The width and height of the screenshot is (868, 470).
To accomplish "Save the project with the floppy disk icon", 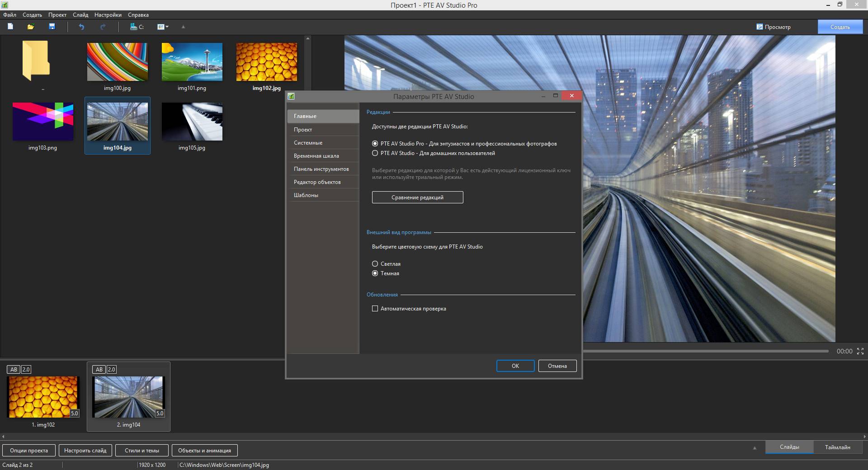I will coord(52,27).
